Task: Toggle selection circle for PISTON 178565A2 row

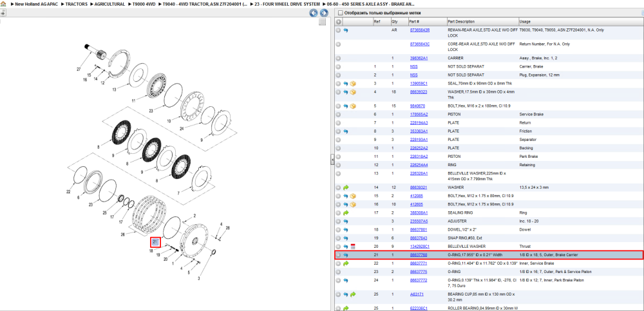Action: click(x=339, y=114)
